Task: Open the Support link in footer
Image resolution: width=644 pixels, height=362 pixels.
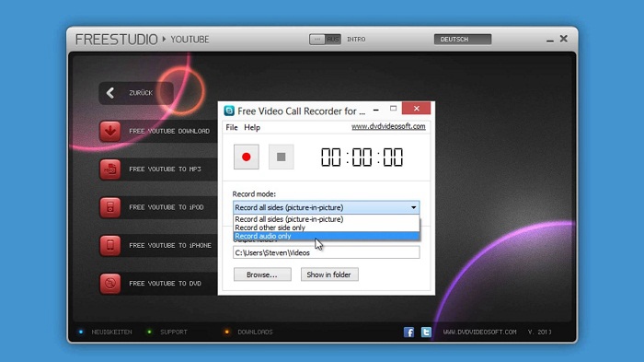Action: click(173, 332)
